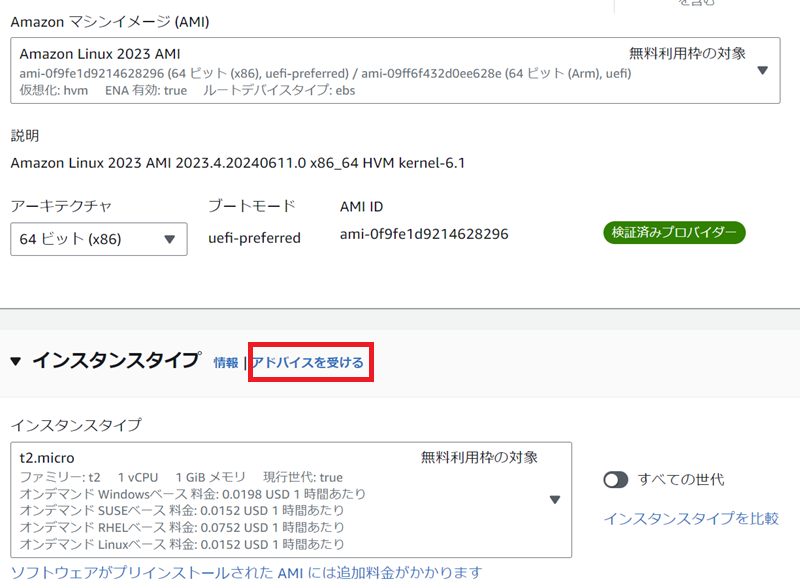Click the AMI description text with kernel-6.1
This screenshot has height=588, width=800.
pyautogui.click(x=238, y=163)
